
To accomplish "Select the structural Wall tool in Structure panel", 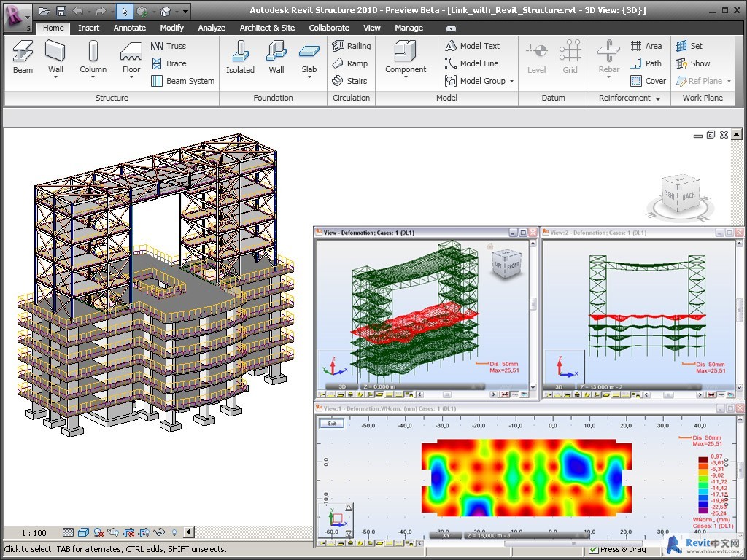I will click(55, 58).
